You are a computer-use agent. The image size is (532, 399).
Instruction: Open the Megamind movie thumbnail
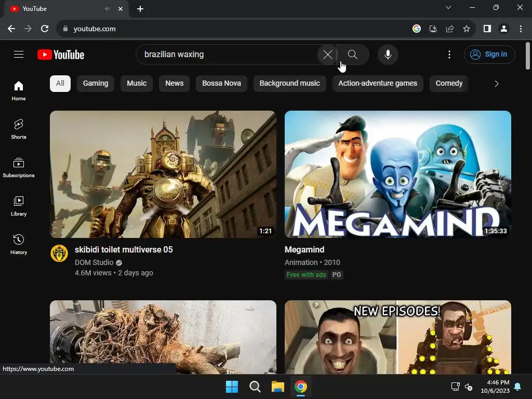click(397, 174)
